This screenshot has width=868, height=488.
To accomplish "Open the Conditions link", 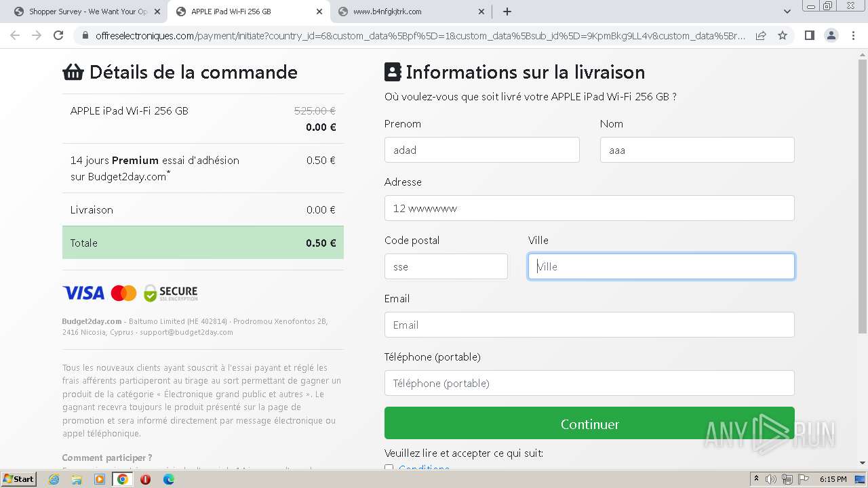I will (x=424, y=468).
